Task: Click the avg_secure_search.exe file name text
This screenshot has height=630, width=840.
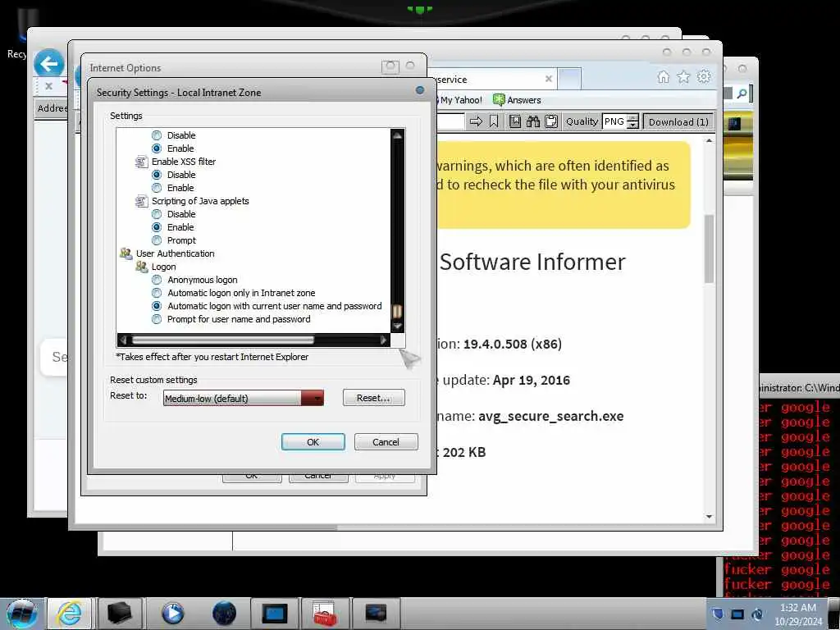Action: pyautogui.click(x=550, y=416)
